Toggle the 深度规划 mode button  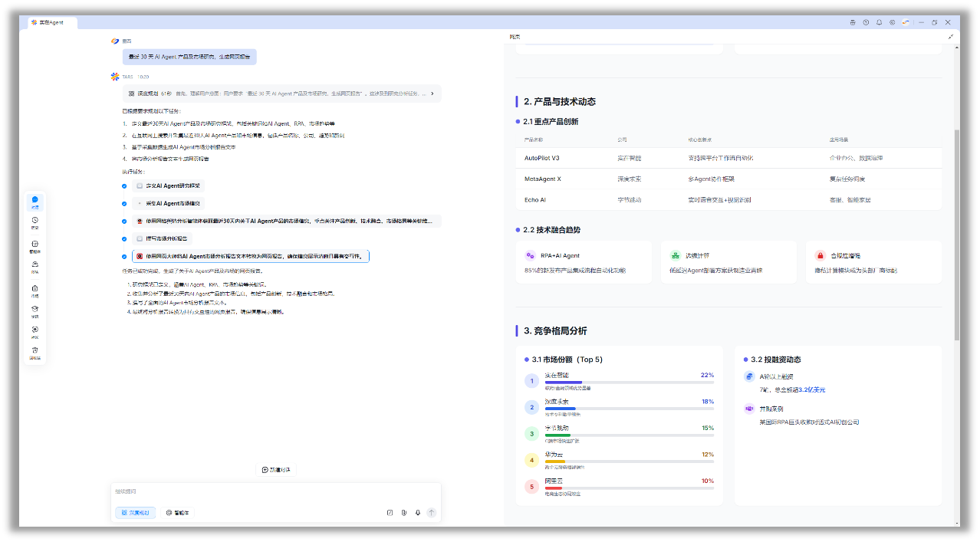[x=135, y=512]
